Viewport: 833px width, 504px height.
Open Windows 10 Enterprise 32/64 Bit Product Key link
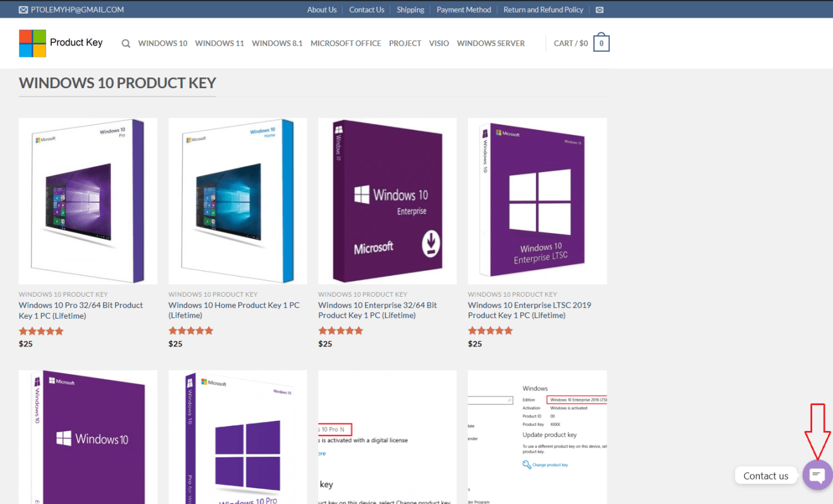(378, 310)
